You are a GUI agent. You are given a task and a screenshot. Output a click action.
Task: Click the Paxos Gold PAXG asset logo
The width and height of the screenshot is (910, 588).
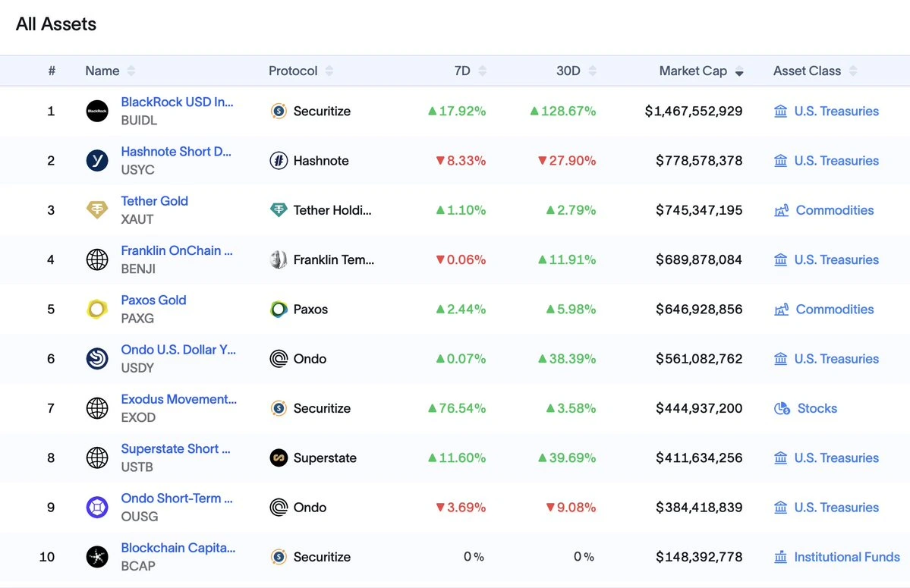(x=97, y=309)
